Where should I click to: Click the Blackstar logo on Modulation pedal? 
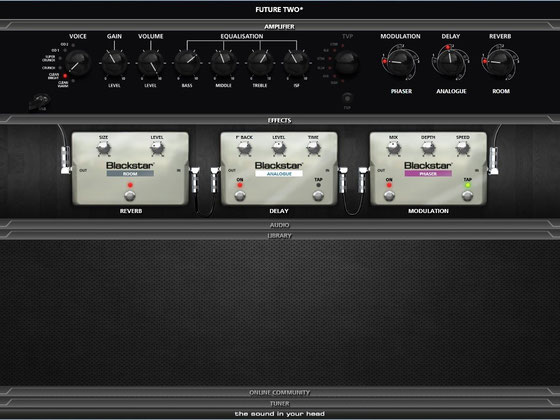pyautogui.click(x=428, y=165)
